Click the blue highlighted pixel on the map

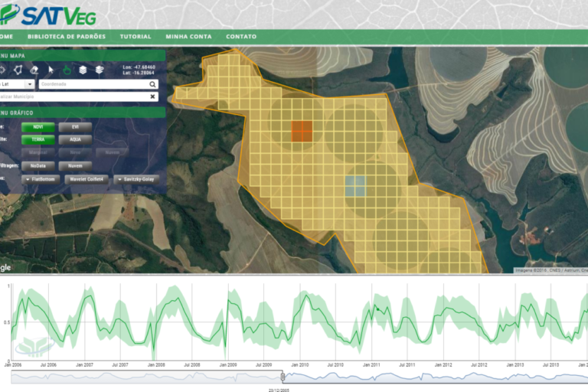click(x=355, y=186)
